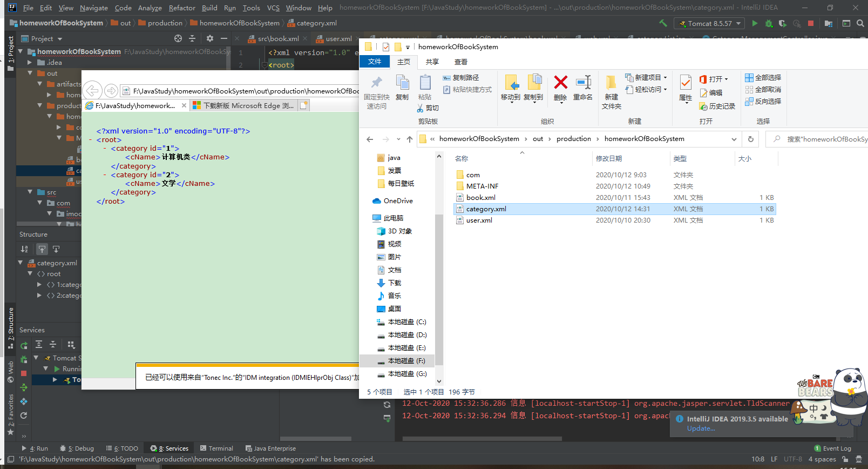This screenshot has width=868, height=469.
Task: Click Rename (重命名) in Explorer ribbon
Action: 583,88
